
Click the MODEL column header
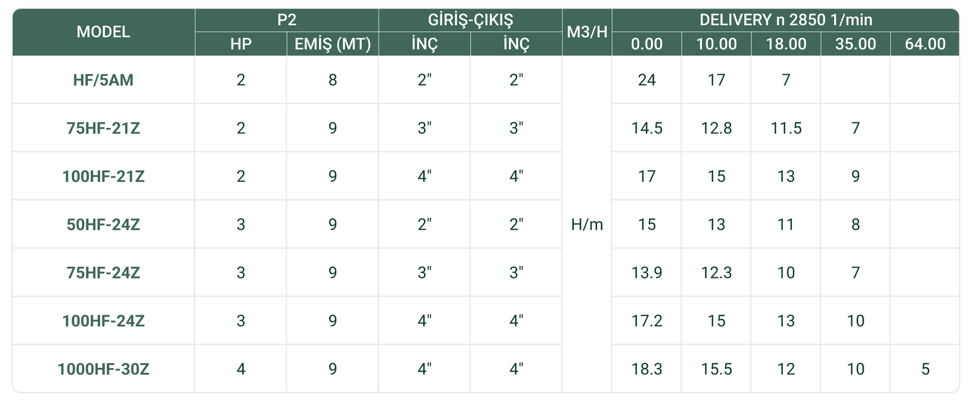click(x=103, y=32)
